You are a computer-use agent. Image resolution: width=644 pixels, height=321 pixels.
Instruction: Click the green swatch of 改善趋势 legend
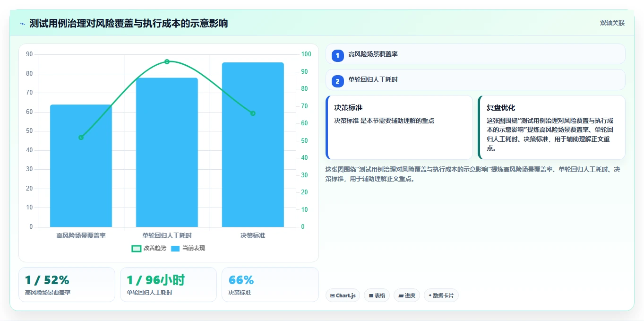tap(136, 248)
